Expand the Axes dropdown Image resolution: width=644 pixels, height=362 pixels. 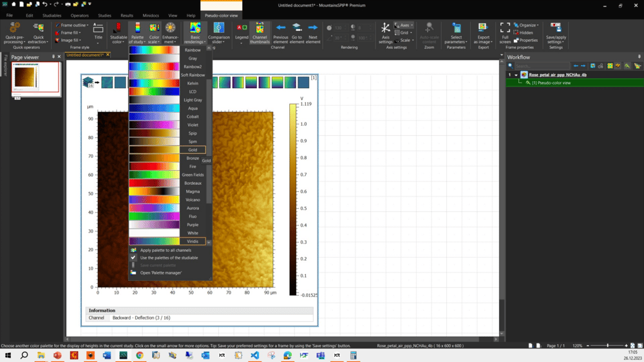click(x=404, y=25)
